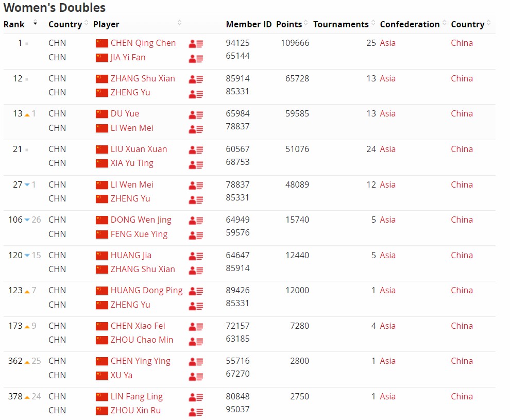Open profile card icon for ZHOU Chao Min

coord(196,341)
